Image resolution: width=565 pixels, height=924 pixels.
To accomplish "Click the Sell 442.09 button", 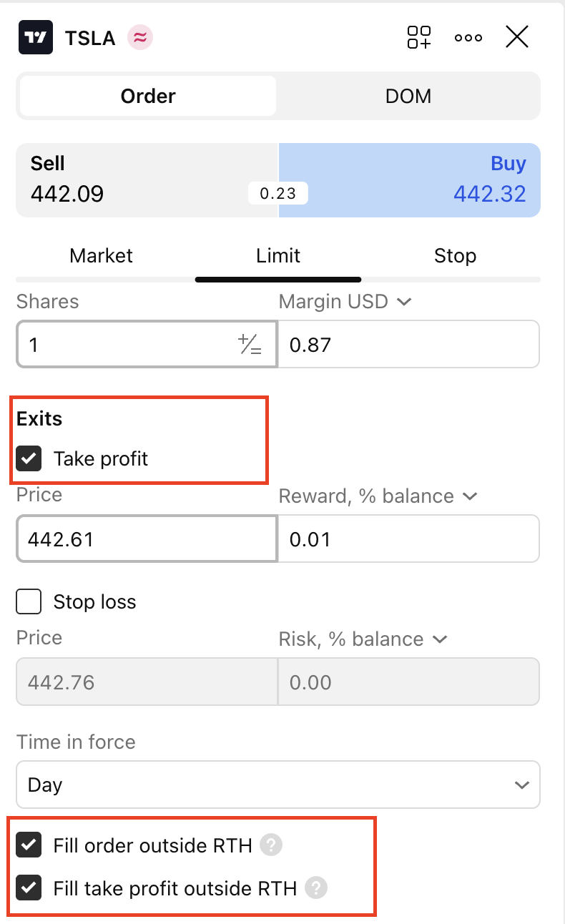I will pos(147,180).
